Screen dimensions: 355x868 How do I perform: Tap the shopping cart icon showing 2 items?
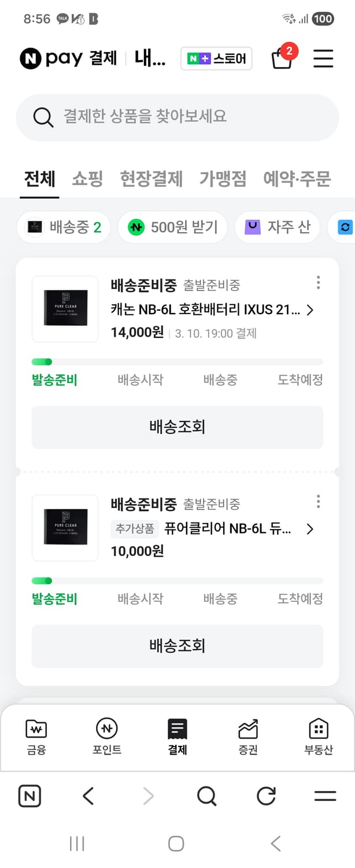282,58
